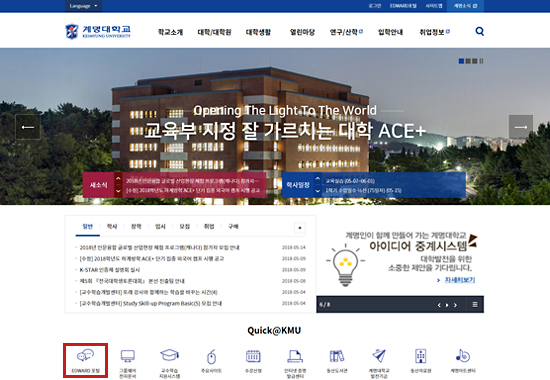The image size is (550, 380).
Task: Open the Language dropdown
Action: click(83, 6)
